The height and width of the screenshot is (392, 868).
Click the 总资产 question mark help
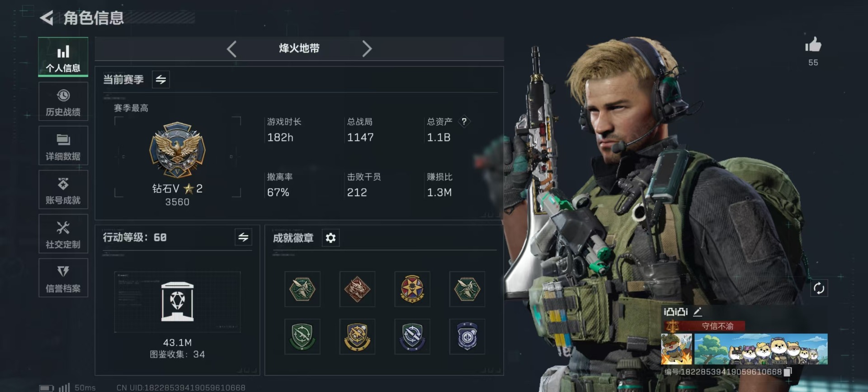point(464,121)
